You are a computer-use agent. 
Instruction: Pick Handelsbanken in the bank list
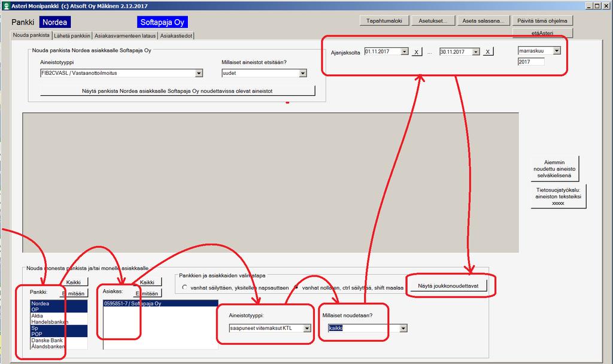pyautogui.click(x=59, y=321)
